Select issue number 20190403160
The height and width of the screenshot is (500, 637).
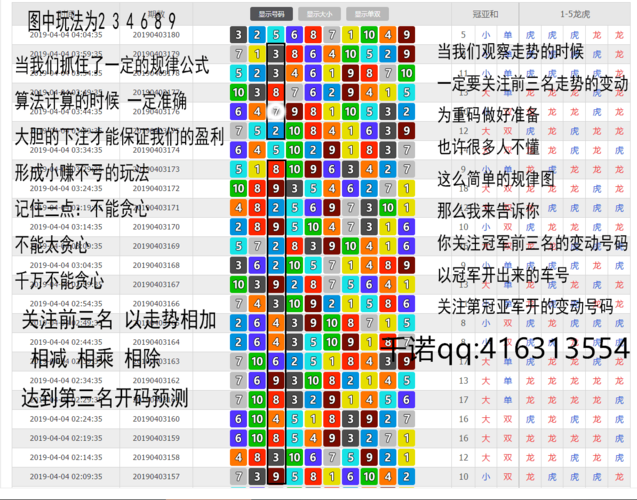pos(156,419)
